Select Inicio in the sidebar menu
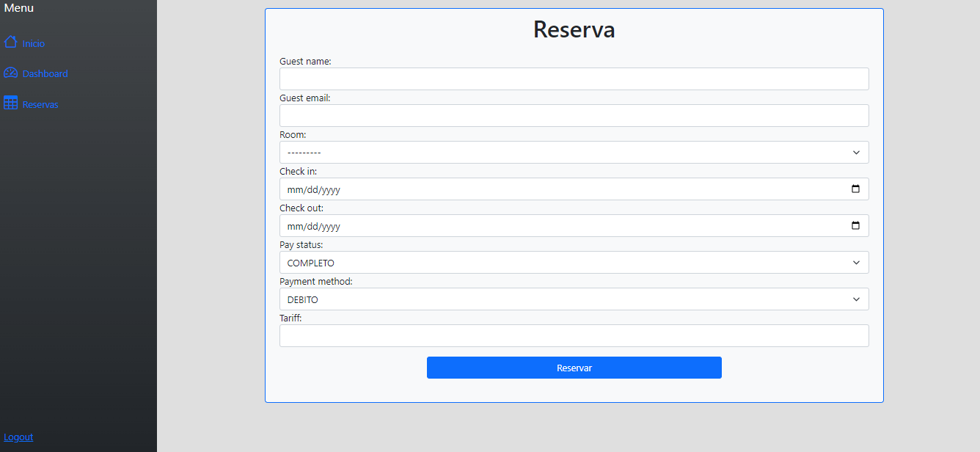 point(32,43)
